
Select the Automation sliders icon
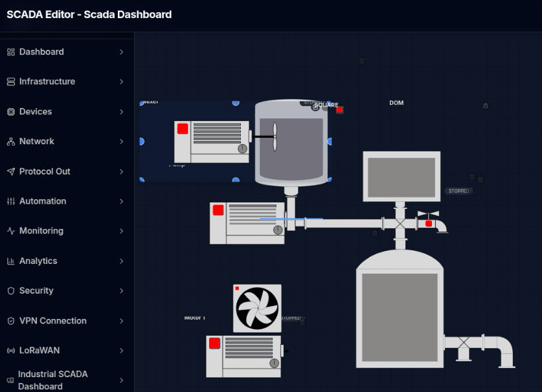click(x=9, y=201)
